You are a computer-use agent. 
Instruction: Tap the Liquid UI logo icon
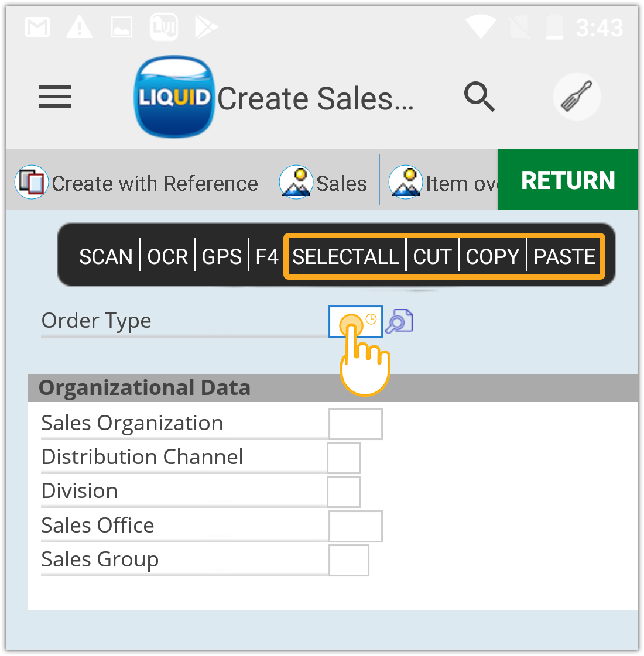click(x=174, y=97)
